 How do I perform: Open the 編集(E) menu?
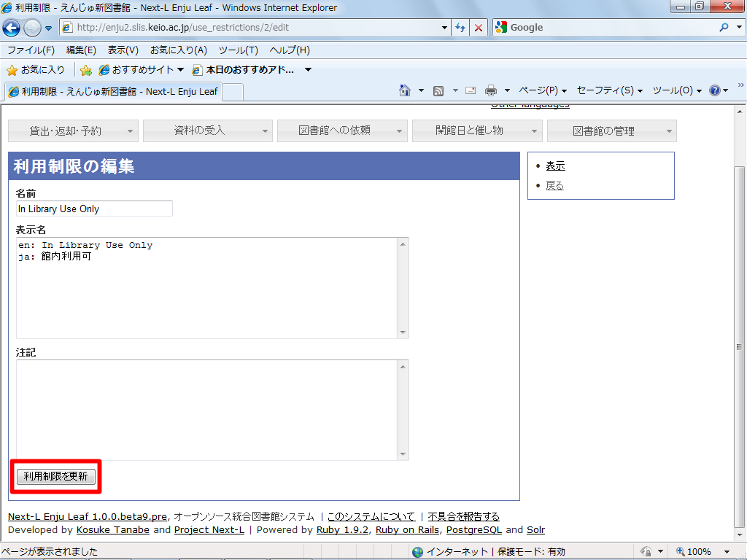(x=81, y=50)
